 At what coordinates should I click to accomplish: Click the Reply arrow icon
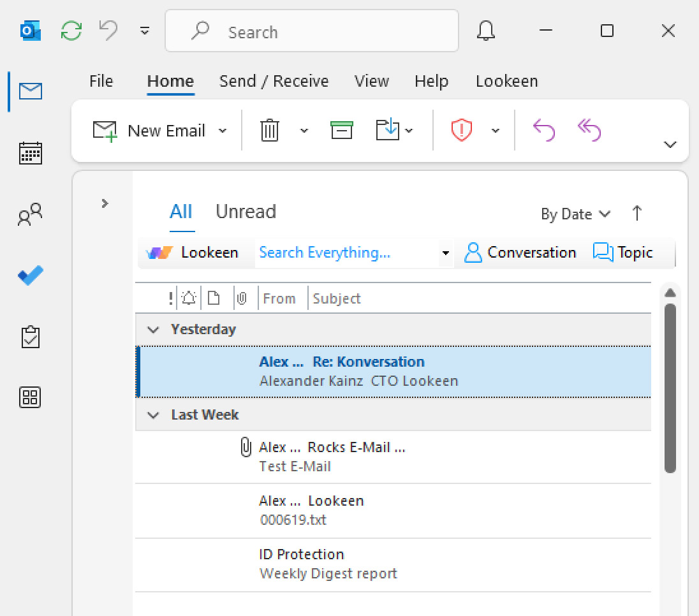[543, 131]
